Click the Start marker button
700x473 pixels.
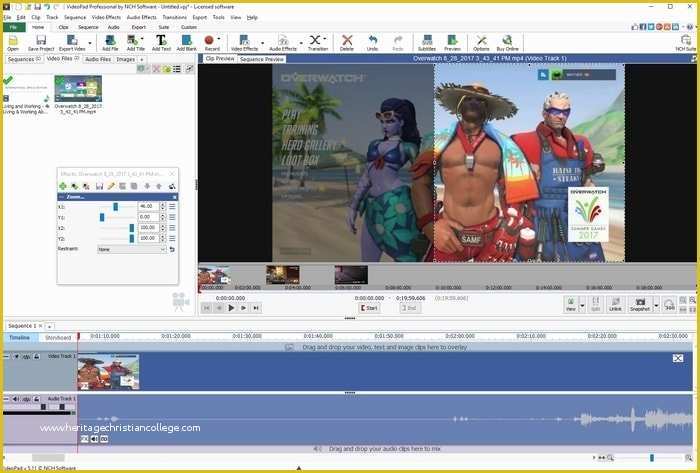tap(369, 308)
